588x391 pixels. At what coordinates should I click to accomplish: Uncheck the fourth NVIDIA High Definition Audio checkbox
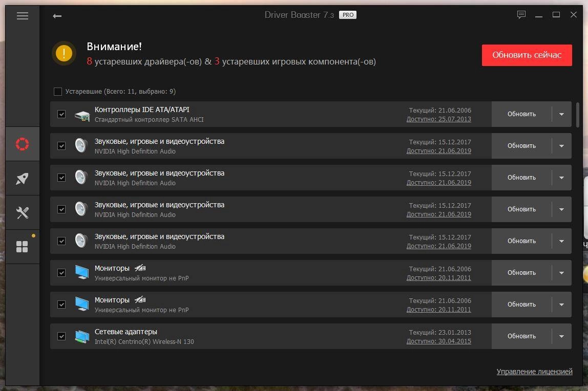point(61,241)
